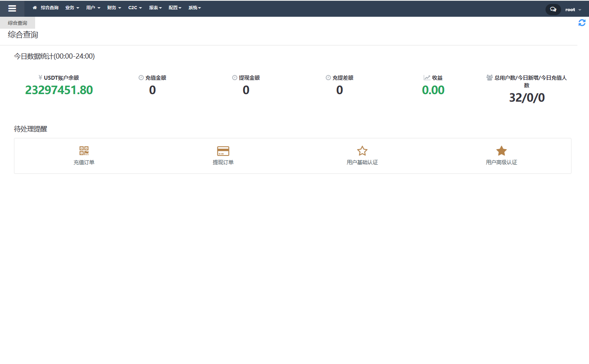This screenshot has width=589, height=364.
Task: Toggle the hamburger sidebar menu
Action: coord(12,8)
